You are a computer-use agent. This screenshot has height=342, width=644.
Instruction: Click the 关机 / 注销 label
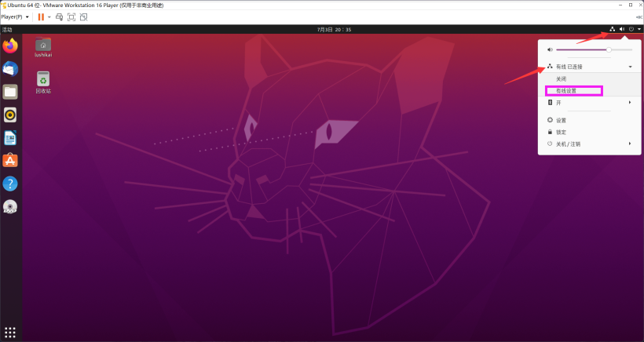pyautogui.click(x=568, y=144)
